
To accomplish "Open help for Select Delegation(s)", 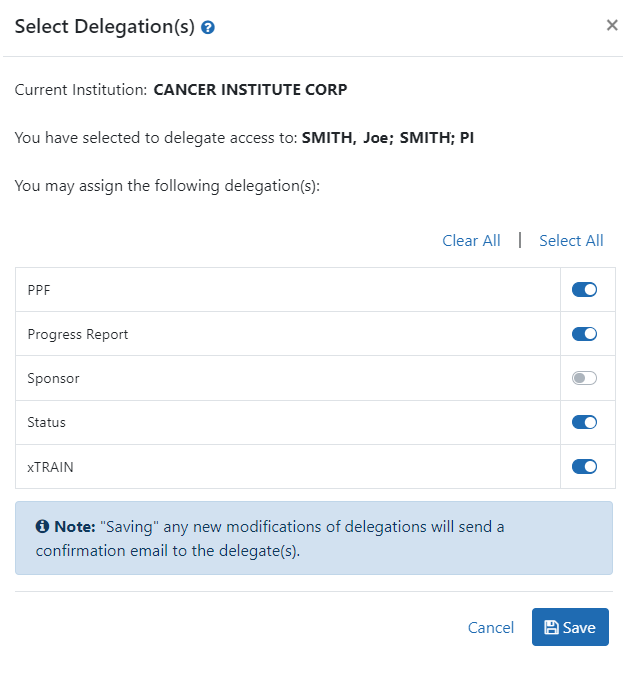I will point(208,28).
